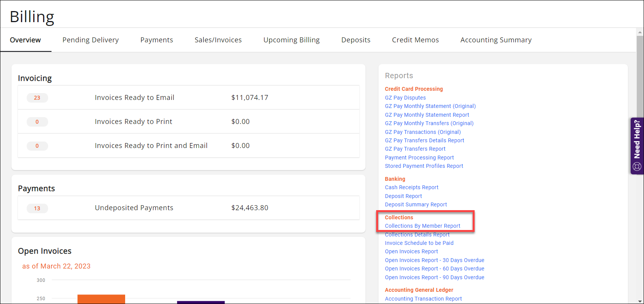Click the 23 invoices ready to email badge

[37, 98]
